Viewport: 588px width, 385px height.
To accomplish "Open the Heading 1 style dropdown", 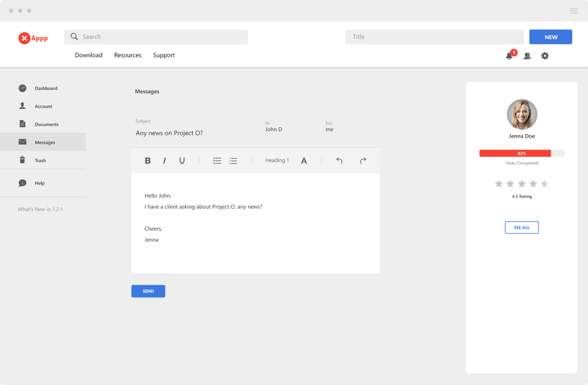I will [x=277, y=160].
